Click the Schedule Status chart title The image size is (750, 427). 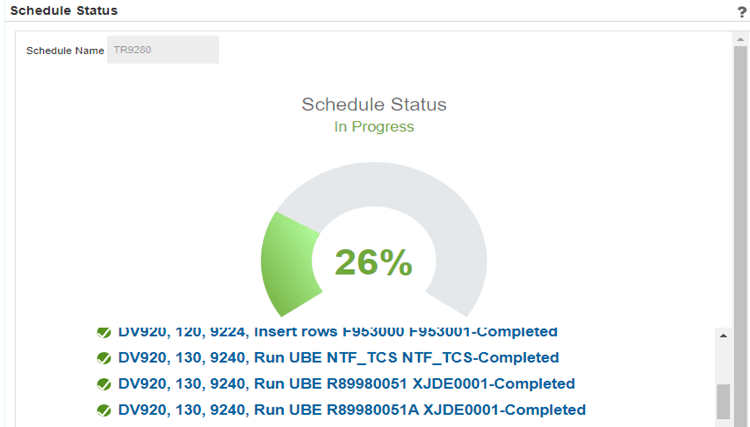[374, 104]
